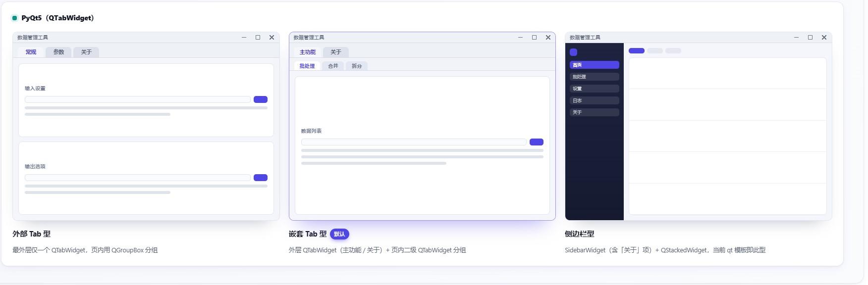This screenshot has height=285, width=868.
Task: Minimize the 嵌套 Tab 型 mockup window
Action: 520,38
